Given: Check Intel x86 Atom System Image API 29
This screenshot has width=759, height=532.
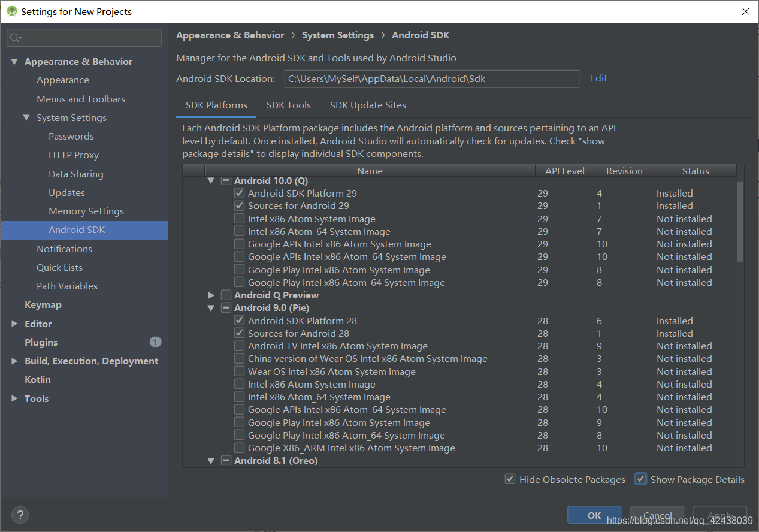Looking at the screenshot, I should 239,219.
